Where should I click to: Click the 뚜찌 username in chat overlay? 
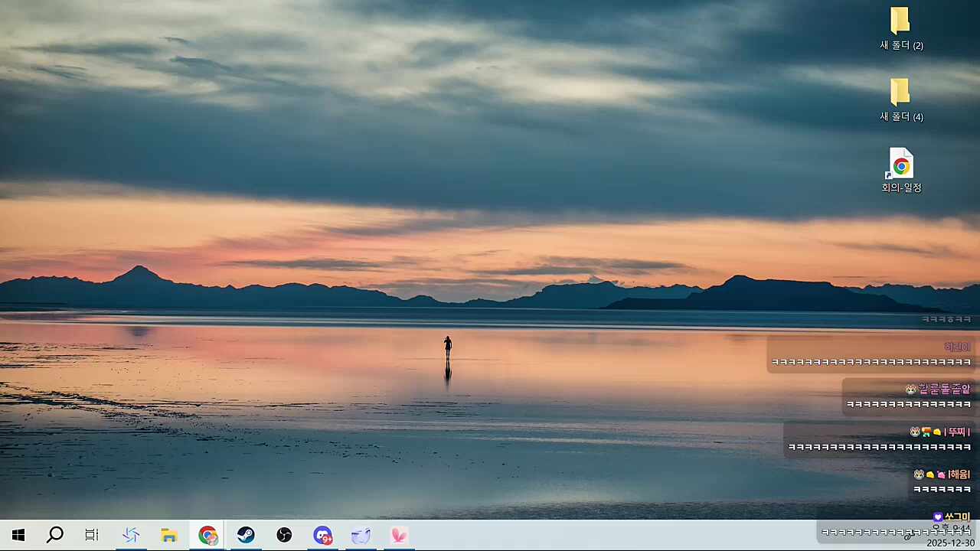958,432
